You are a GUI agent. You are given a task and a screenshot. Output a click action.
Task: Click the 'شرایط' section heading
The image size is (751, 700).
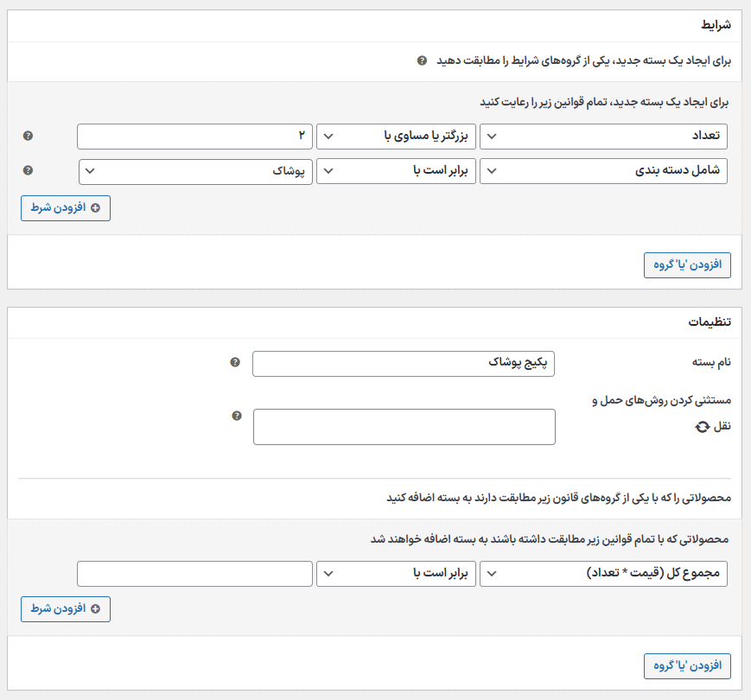point(716,25)
